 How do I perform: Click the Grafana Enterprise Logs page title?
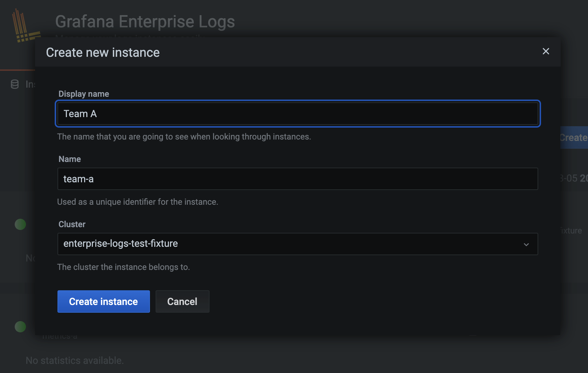click(145, 22)
